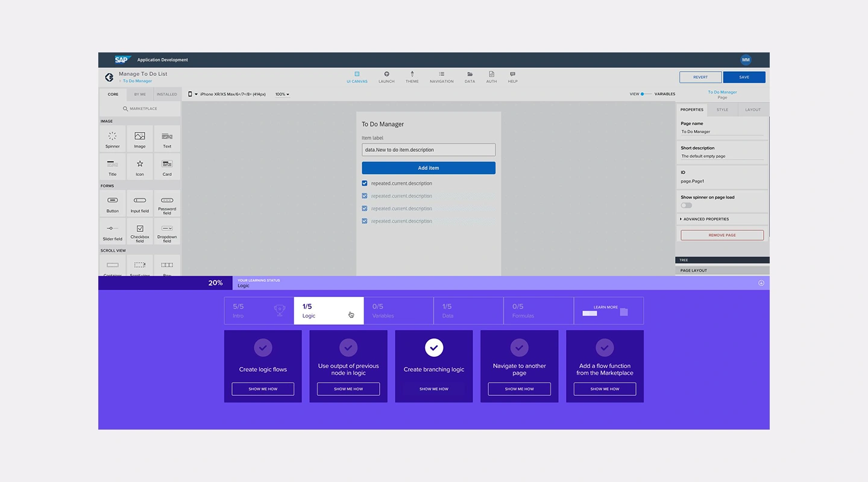
Task: Toggle Show spinner on page load
Action: tap(686, 205)
